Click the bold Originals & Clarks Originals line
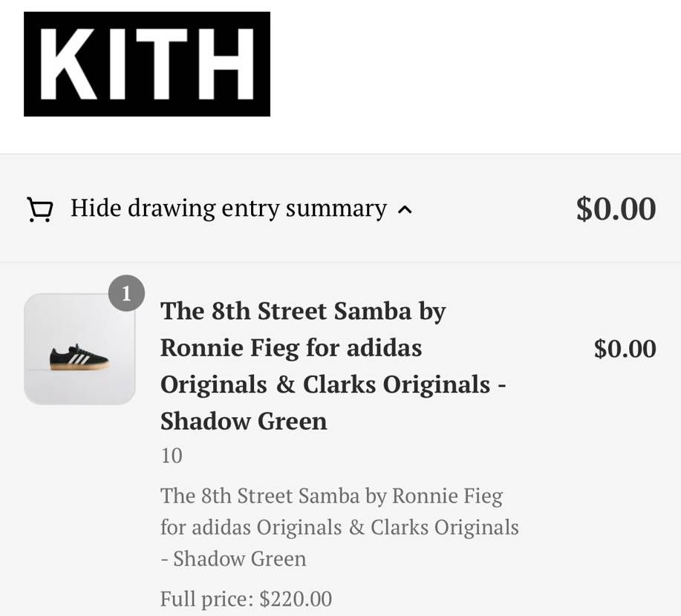This screenshot has height=616, width=681. [333, 384]
